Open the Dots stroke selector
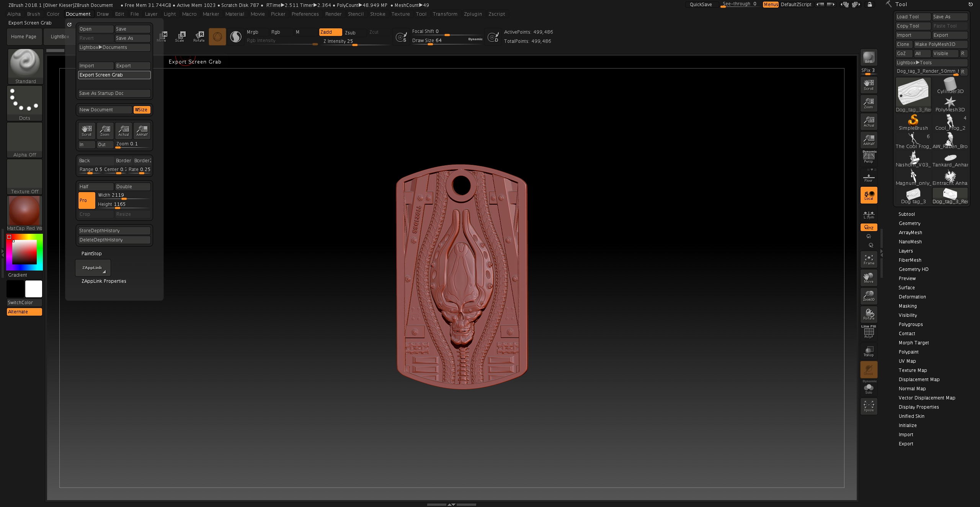Image resolution: width=980 pixels, height=507 pixels. click(24, 103)
